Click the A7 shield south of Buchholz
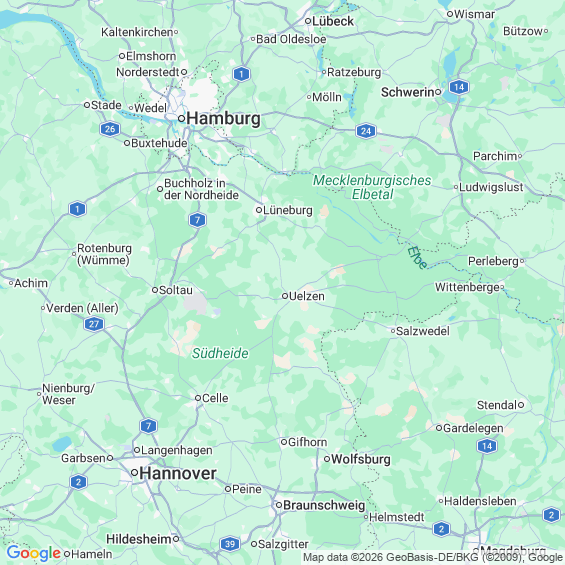Image resolution: width=565 pixels, height=565 pixels. coord(197,220)
